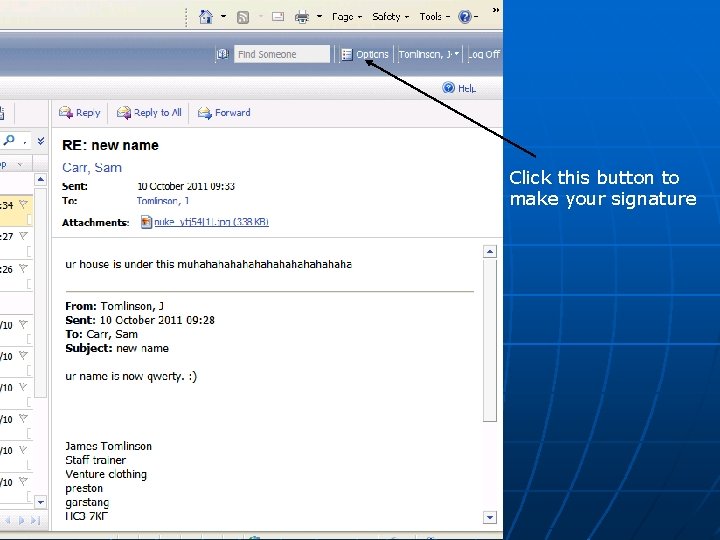Click the Read Mail envelope icon

click(x=278, y=17)
